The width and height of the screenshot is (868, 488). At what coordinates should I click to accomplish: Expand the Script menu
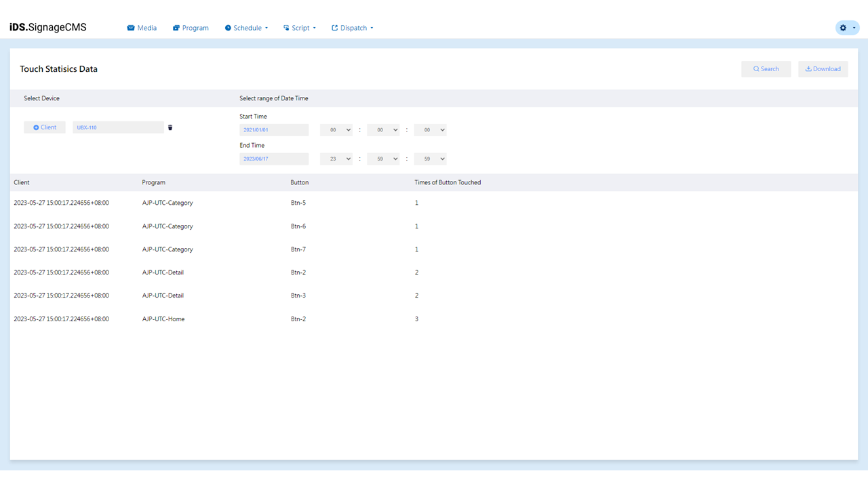click(x=300, y=28)
